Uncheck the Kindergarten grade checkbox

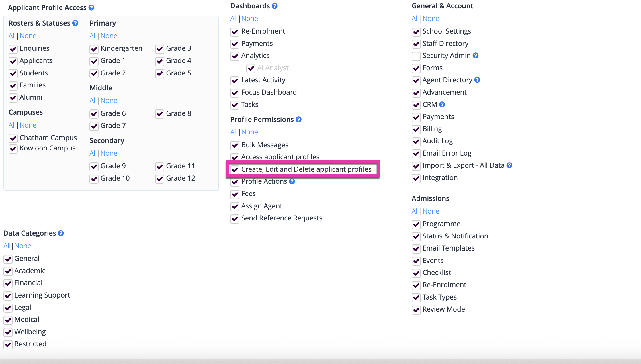pyautogui.click(x=94, y=49)
